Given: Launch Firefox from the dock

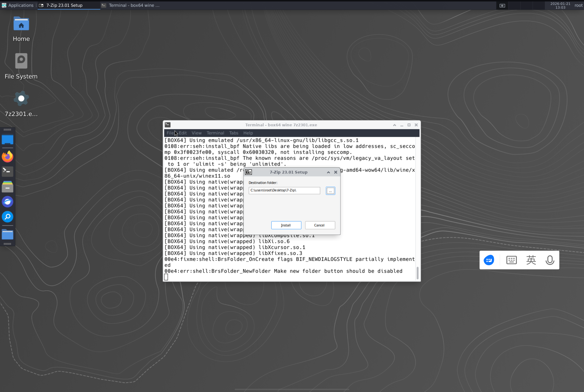Looking at the screenshot, I should click(8, 157).
